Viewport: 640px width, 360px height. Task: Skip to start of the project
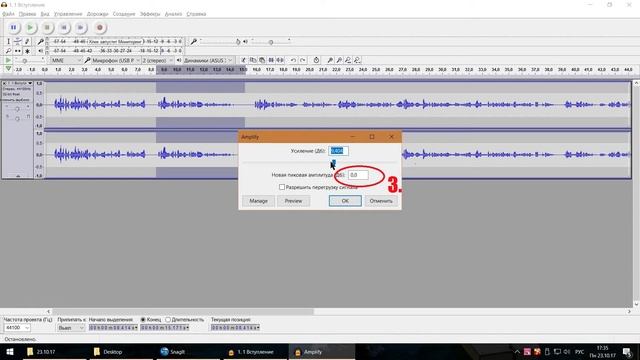tap(64, 27)
